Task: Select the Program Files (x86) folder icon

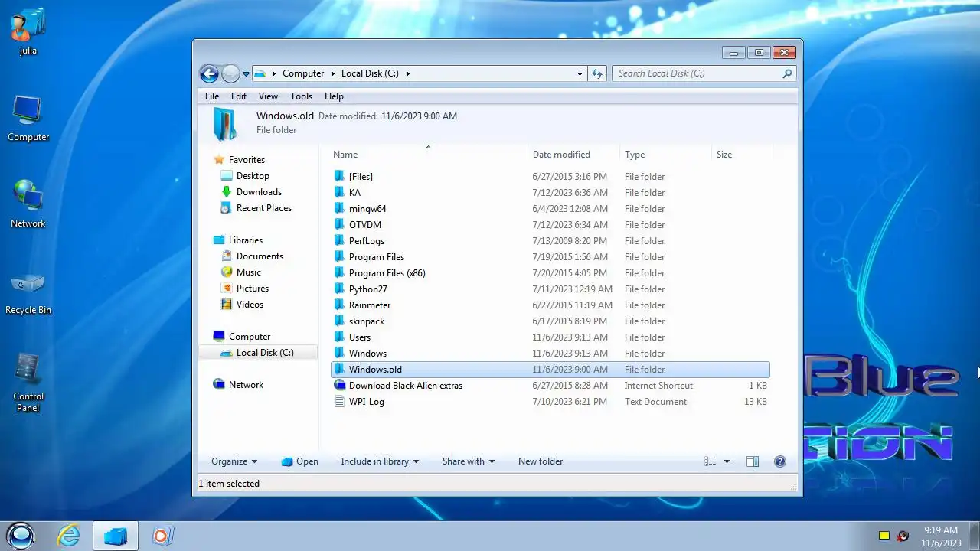Action: (x=340, y=273)
